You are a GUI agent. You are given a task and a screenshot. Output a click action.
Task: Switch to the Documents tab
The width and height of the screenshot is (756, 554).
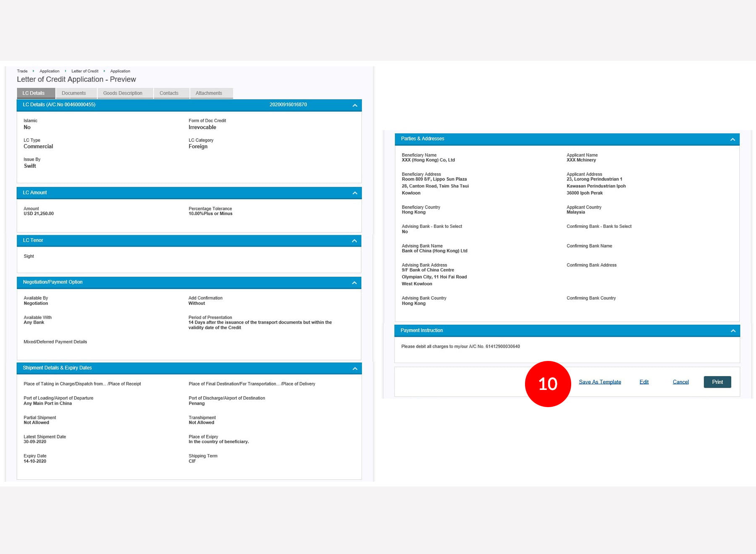pyautogui.click(x=74, y=93)
